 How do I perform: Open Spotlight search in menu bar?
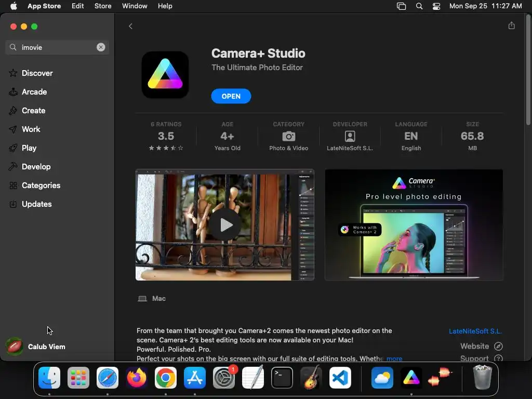[419, 6]
